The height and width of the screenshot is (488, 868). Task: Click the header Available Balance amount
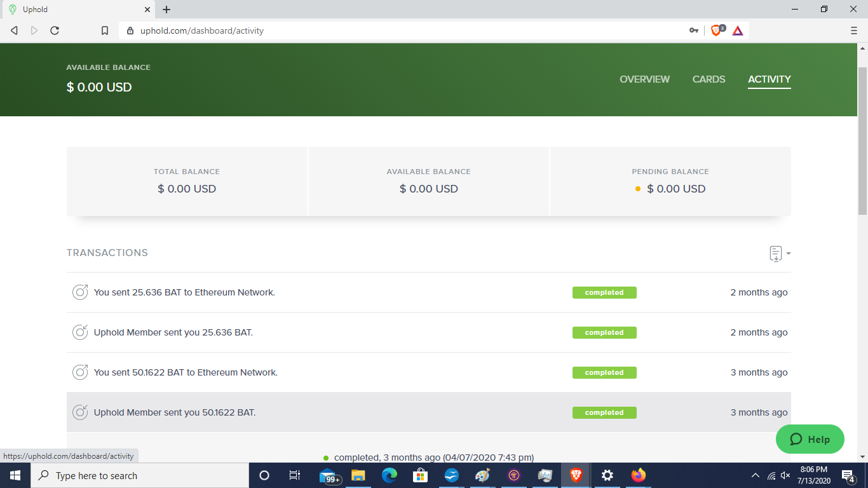[x=99, y=87]
